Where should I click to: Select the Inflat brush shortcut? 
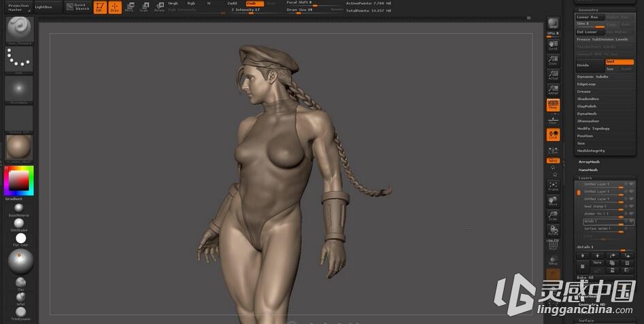click(x=20, y=297)
